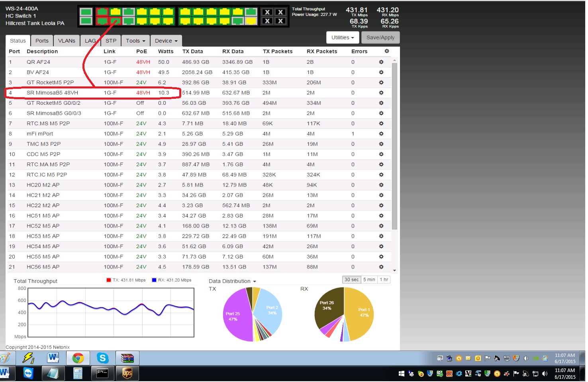This screenshot has width=588, height=382.
Task: Open settings gear for HC22 M2 AP row
Action: (x=381, y=206)
